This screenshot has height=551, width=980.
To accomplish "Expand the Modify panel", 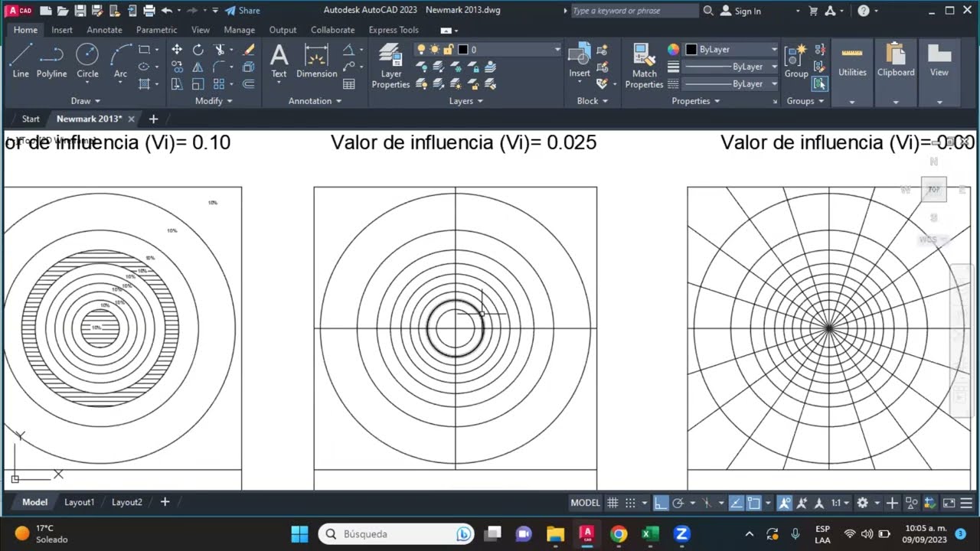I will 213,101.
